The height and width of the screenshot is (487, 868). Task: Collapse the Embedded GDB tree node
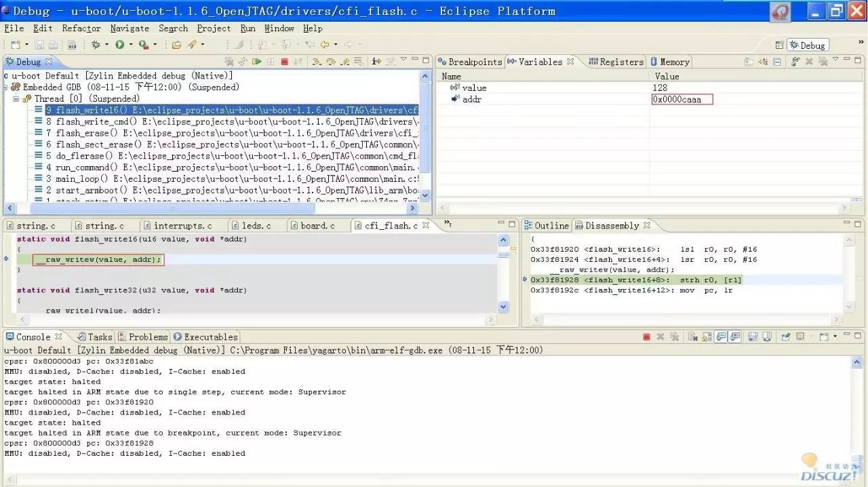pos(6,87)
